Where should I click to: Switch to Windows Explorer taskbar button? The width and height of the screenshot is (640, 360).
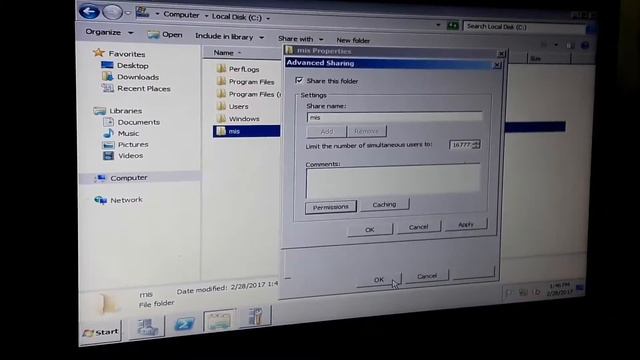220,320
